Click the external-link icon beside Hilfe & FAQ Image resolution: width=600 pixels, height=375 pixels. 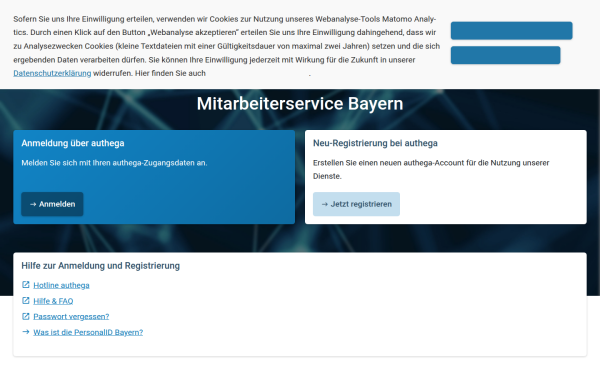pos(26,301)
